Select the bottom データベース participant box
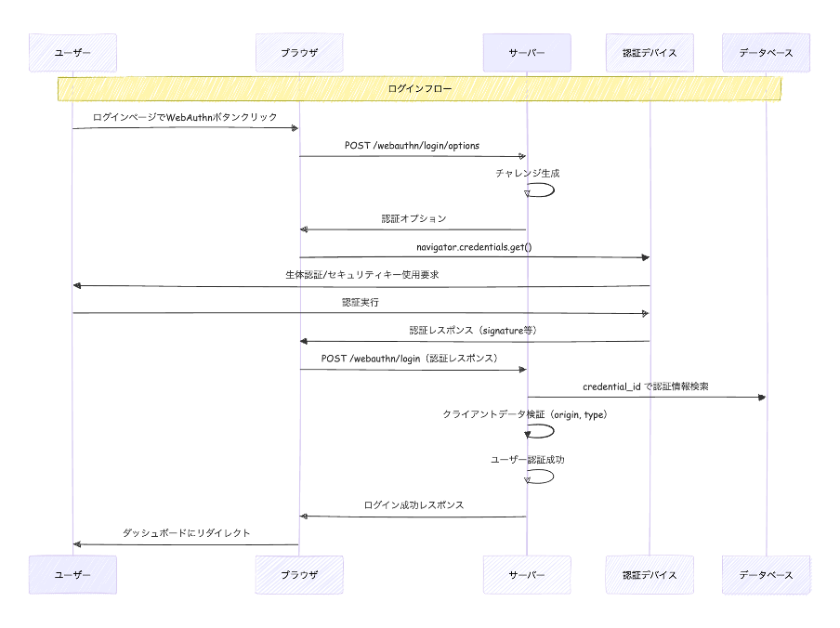840x628 pixels. coord(766,575)
